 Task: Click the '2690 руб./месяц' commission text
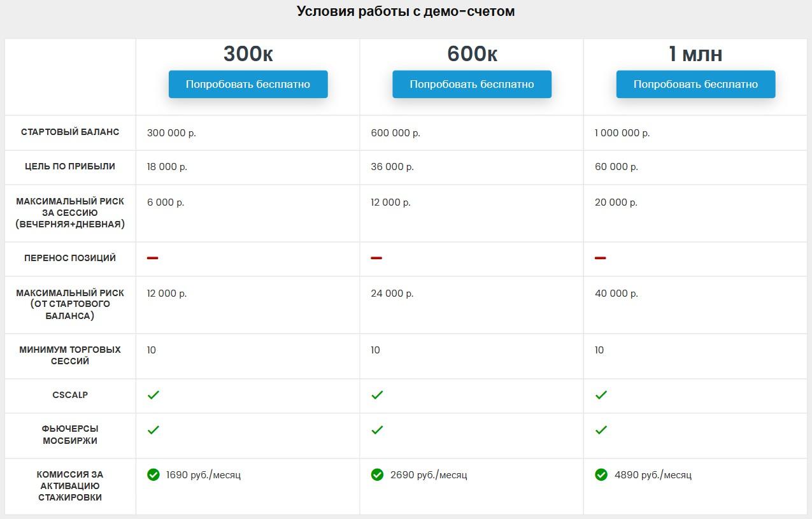(429, 475)
